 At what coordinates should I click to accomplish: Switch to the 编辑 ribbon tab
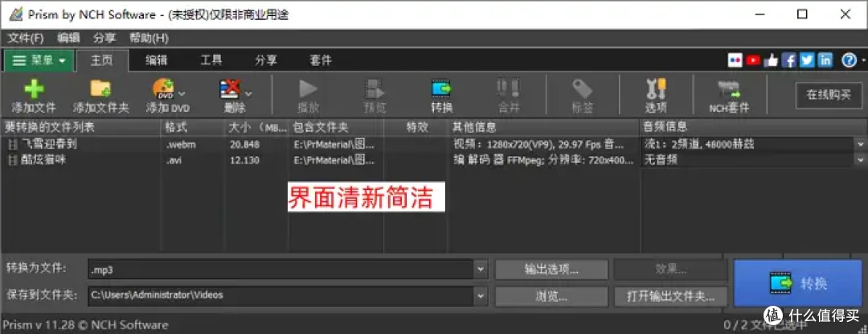[156, 60]
